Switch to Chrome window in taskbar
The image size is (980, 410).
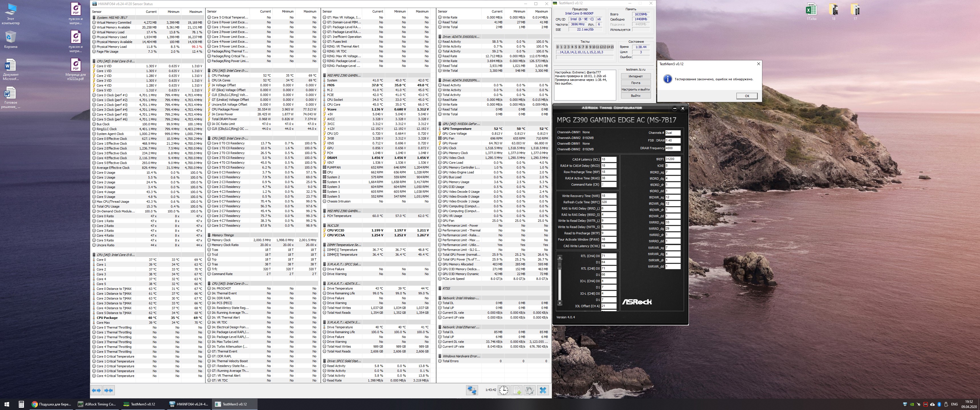(x=51, y=404)
